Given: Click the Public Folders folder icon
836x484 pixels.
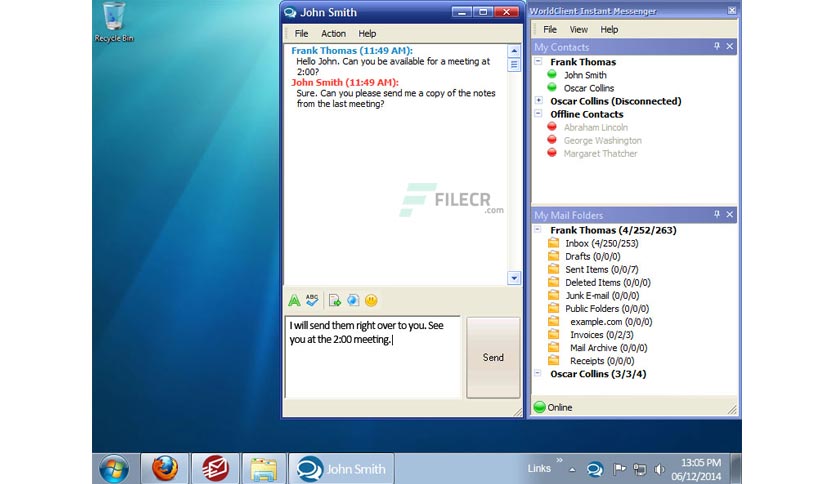Looking at the screenshot, I should 553,308.
